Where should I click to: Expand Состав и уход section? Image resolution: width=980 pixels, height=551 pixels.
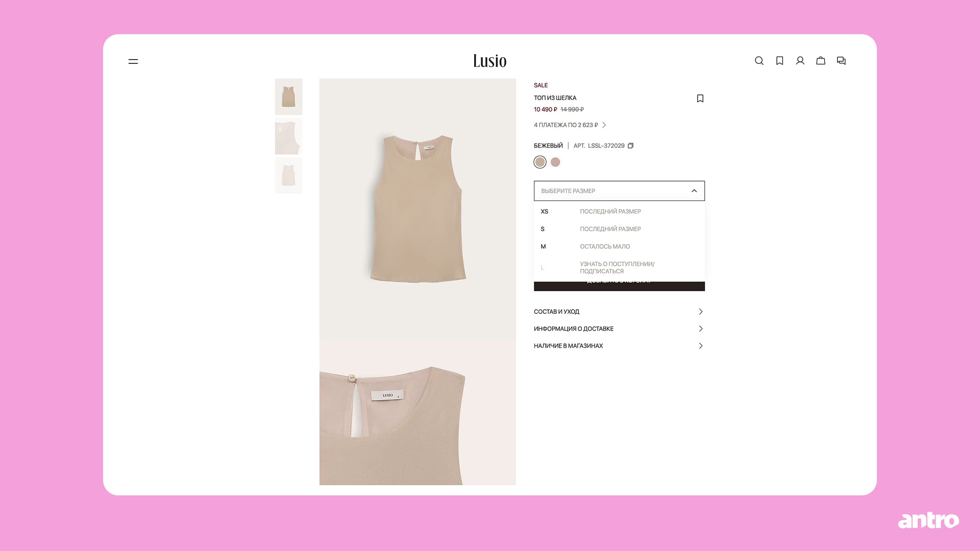(619, 312)
